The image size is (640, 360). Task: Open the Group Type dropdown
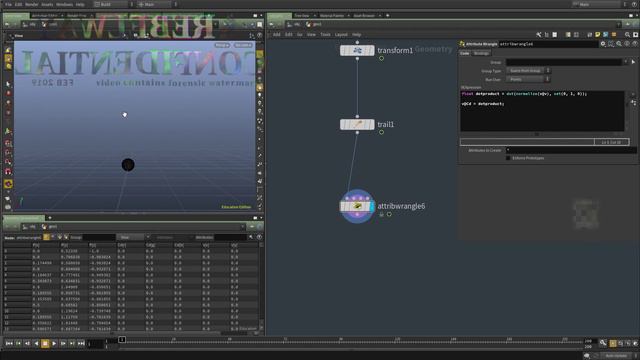pos(528,71)
